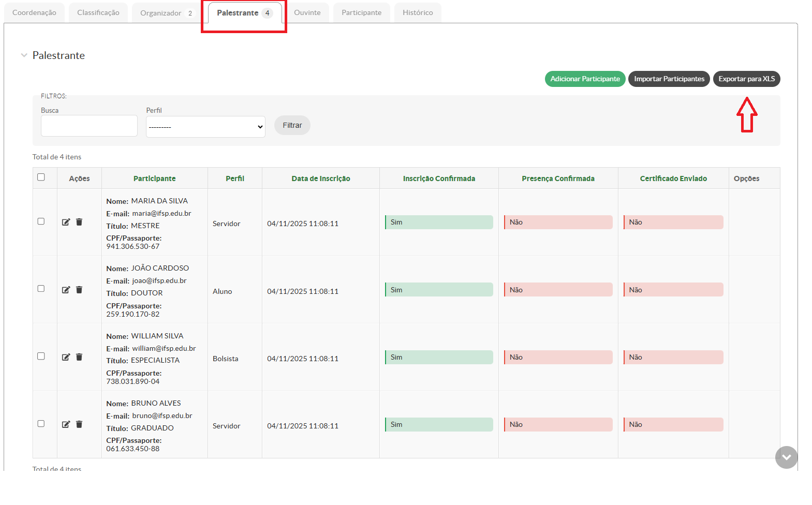Click Exportar para XLS button
The image size is (812, 505).
pos(746,79)
